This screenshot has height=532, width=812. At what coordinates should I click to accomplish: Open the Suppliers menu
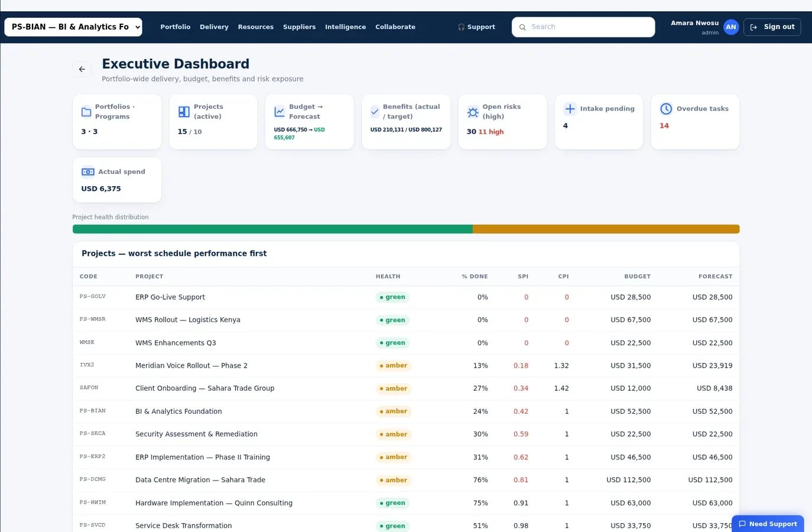pyautogui.click(x=299, y=27)
